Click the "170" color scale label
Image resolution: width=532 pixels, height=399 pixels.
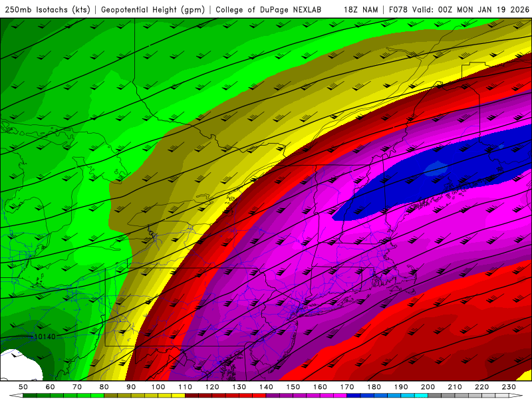point(346,387)
